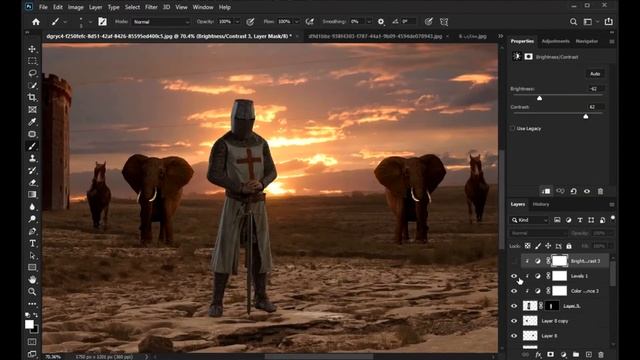The image size is (640, 360).
Task: Click the Search magnifier icon top right
Action: [573, 22]
